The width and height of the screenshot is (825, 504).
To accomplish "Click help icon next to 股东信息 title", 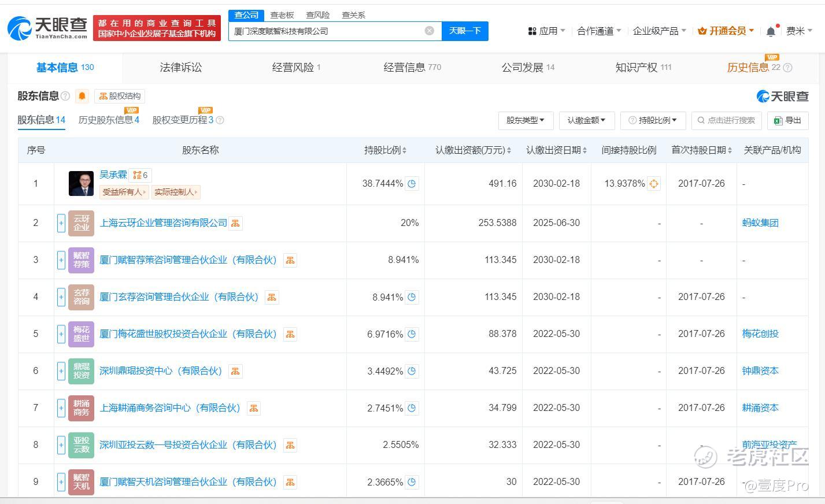I will tap(65, 96).
